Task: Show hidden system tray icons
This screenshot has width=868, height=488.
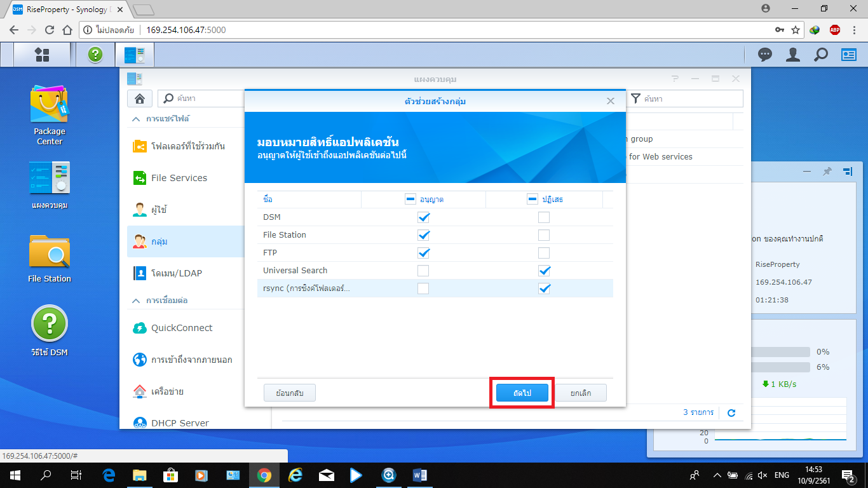Action: click(x=717, y=475)
